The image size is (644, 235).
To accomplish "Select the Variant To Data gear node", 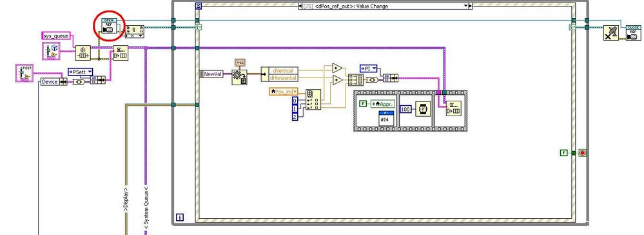I will [x=239, y=77].
